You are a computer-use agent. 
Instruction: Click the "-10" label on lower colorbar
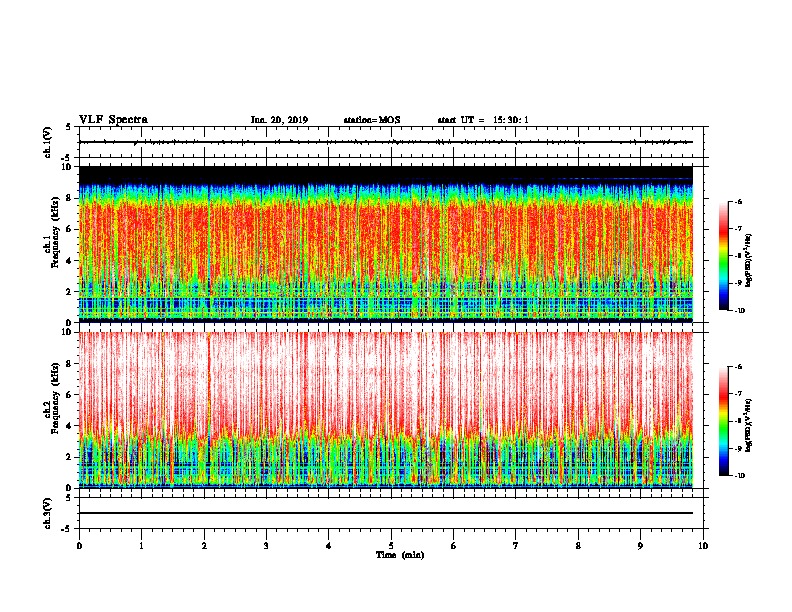click(739, 476)
